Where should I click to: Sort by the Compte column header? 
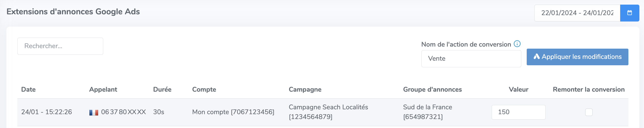(204, 89)
